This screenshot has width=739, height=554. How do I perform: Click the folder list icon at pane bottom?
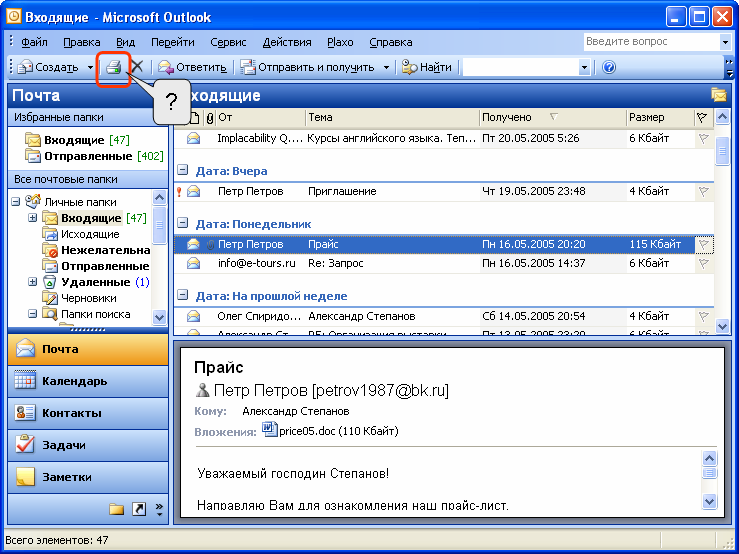point(116,509)
